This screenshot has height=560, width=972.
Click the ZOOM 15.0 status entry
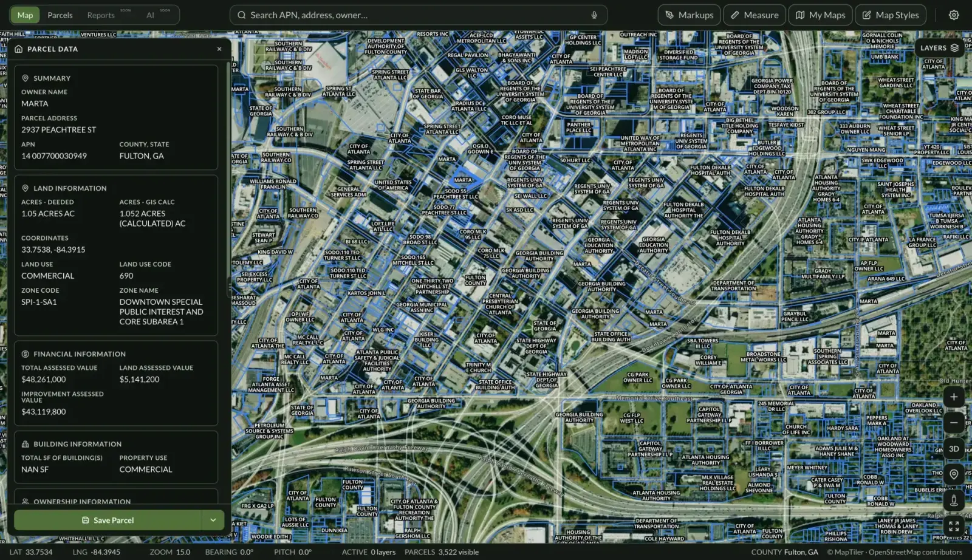[170, 552]
